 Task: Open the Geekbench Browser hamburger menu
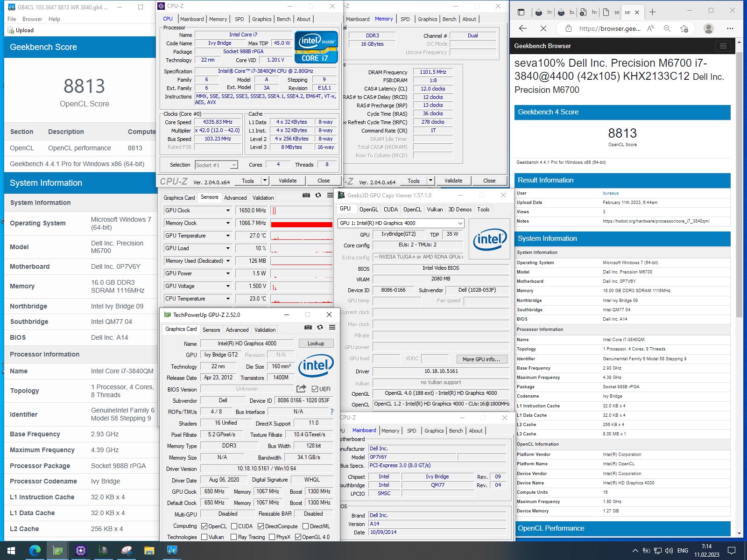coord(723,46)
